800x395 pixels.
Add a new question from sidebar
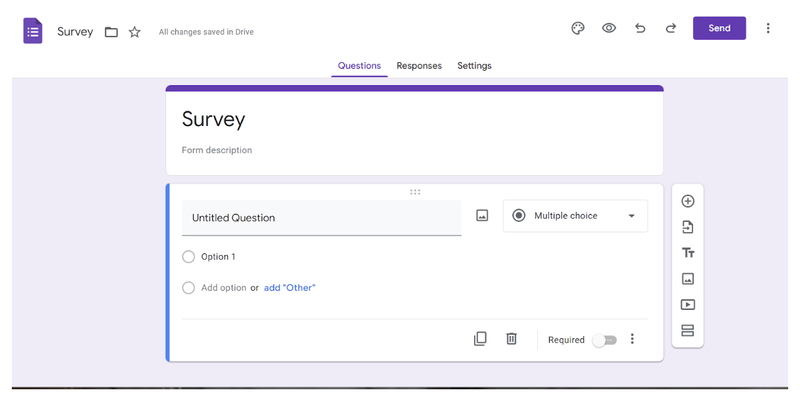click(688, 201)
